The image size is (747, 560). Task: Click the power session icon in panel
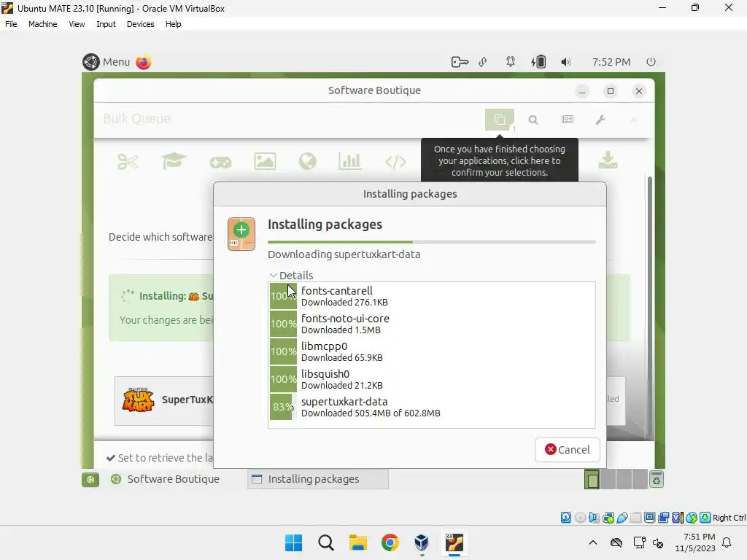coord(651,62)
